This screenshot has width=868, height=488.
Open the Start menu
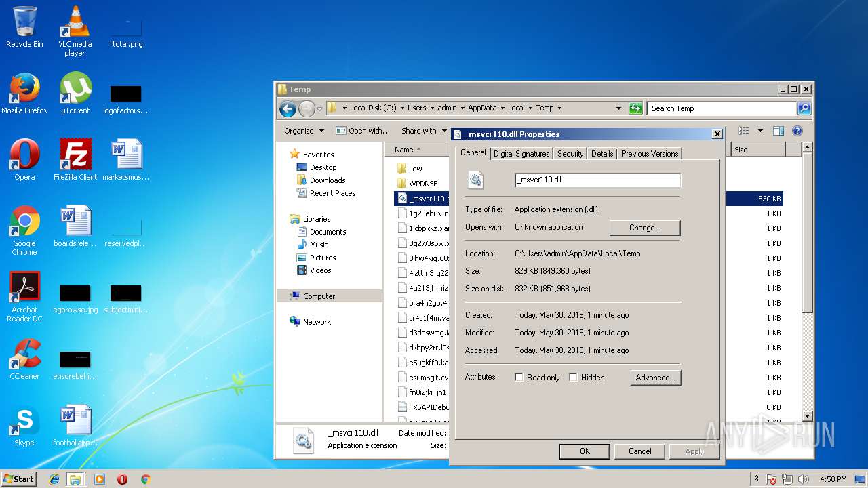tap(19, 479)
